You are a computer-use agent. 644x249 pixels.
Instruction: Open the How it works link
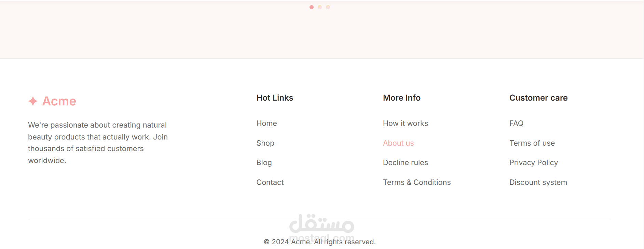point(405,123)
